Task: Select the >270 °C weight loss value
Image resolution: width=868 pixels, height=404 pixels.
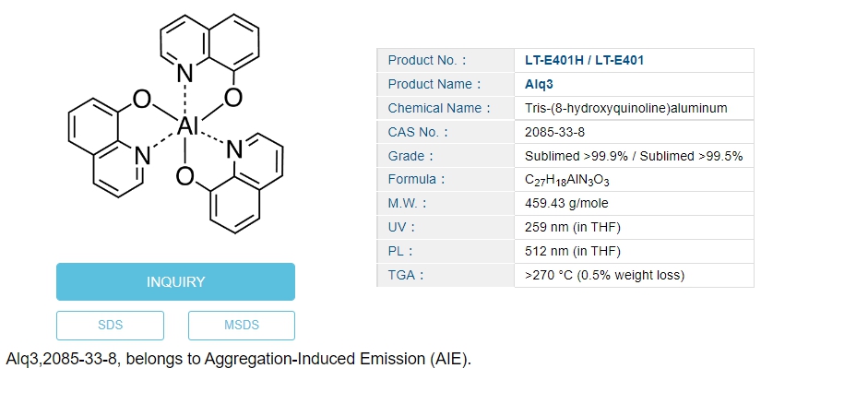Action: click(x=604, y=275)
